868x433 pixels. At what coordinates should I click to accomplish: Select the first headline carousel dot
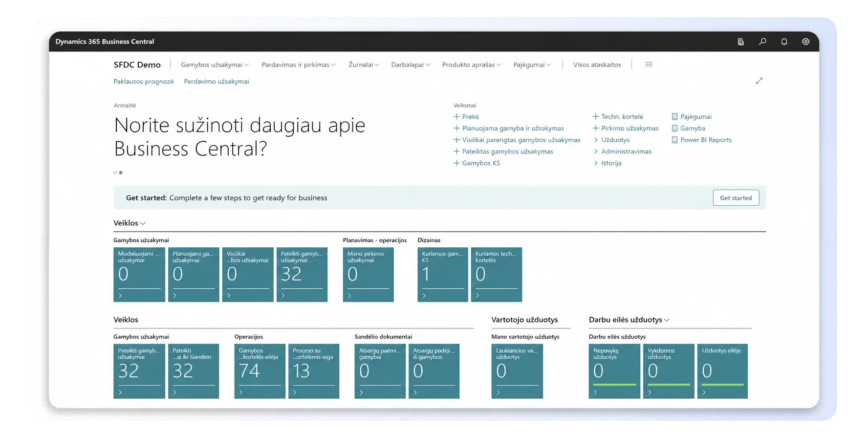[x=115, y=173]
